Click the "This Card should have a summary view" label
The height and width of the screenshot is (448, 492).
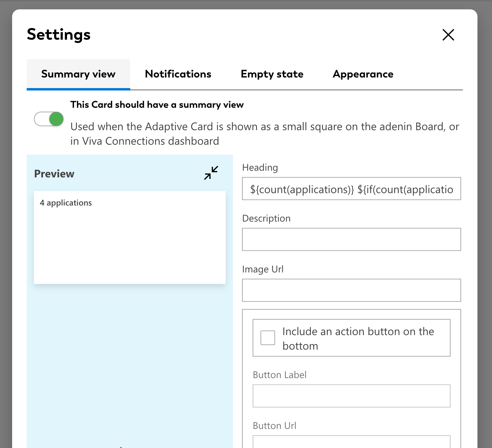(x=157, y=105)
